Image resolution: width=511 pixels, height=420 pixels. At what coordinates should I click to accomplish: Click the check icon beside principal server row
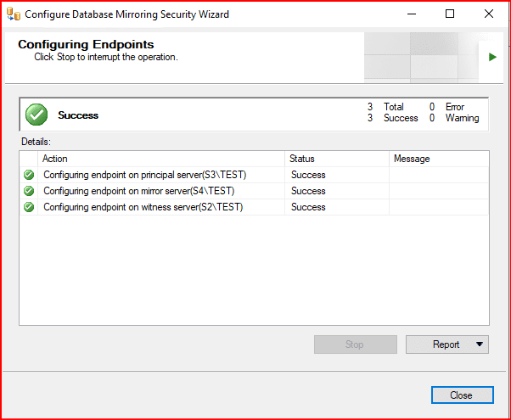pyautogui.click(x=29, y=175)
